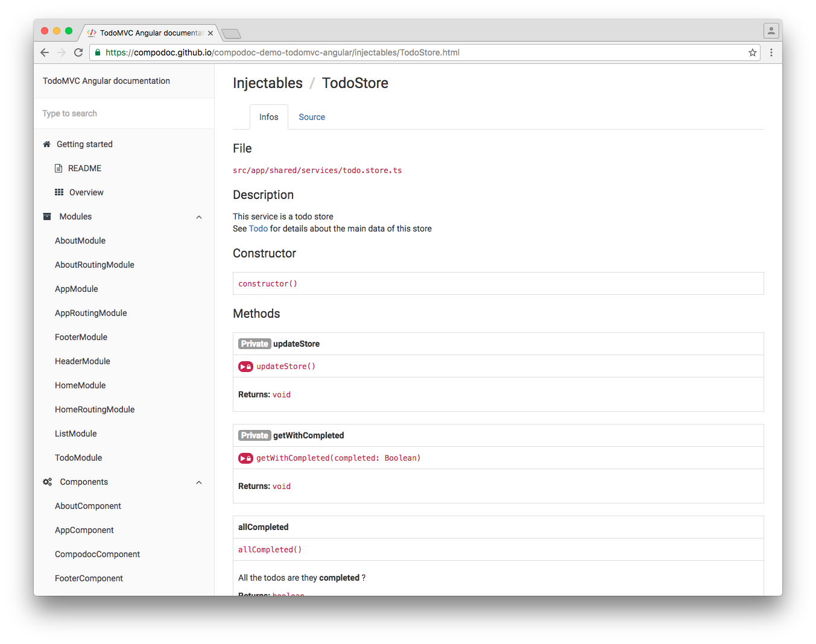Open HeaderModule in sidebar

coord(83,361)
